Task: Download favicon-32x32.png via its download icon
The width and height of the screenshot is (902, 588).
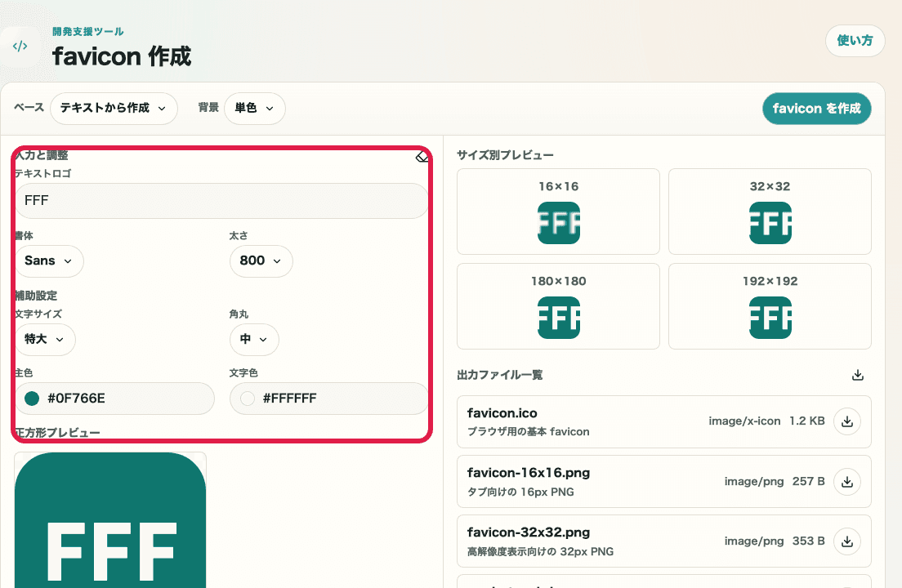Action: (847, 541)
